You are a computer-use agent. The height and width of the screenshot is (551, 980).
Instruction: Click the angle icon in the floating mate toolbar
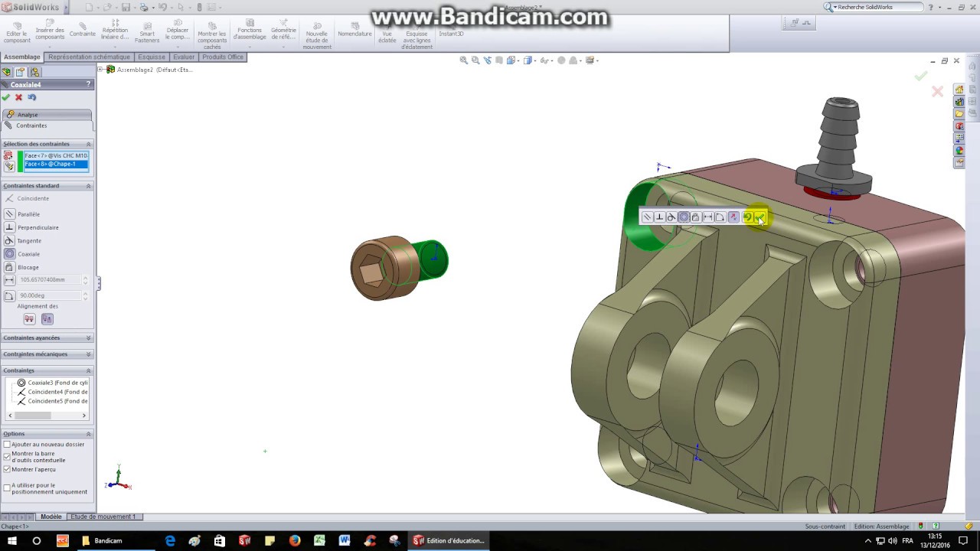[x=720, y=217]
